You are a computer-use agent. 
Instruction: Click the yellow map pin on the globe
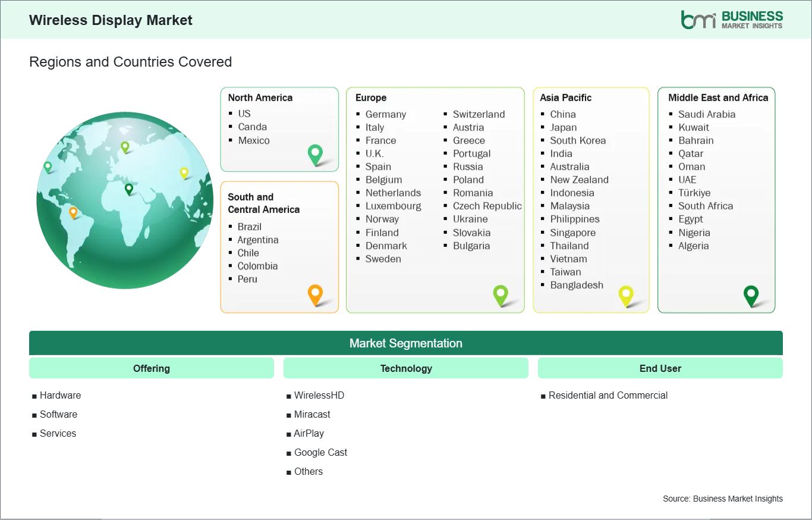(x=184, y=173)
